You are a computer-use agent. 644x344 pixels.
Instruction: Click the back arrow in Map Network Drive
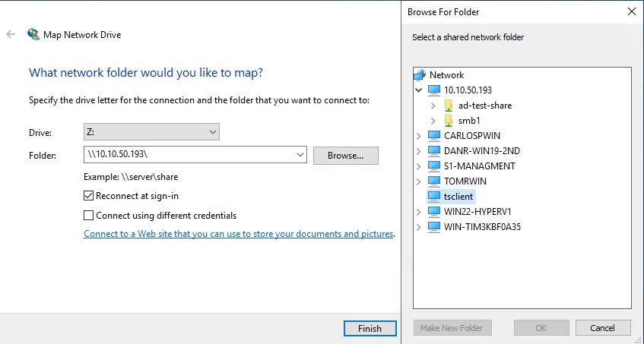[x=11, y=34]
